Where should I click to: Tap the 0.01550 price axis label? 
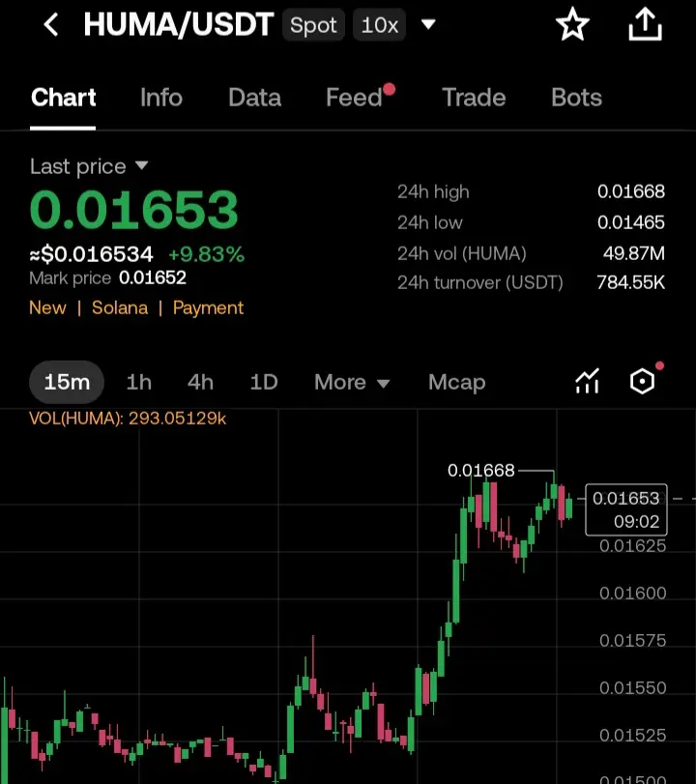[632, 688]
